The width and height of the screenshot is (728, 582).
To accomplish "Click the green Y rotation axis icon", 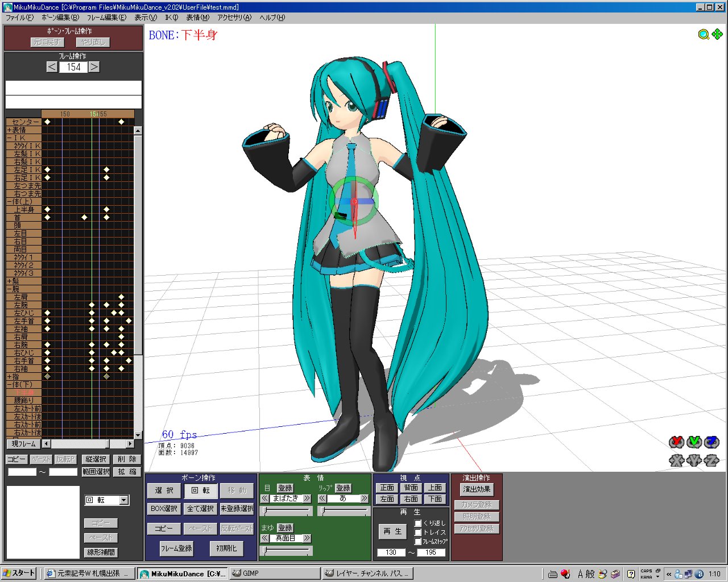I will [x=694, y=442].
